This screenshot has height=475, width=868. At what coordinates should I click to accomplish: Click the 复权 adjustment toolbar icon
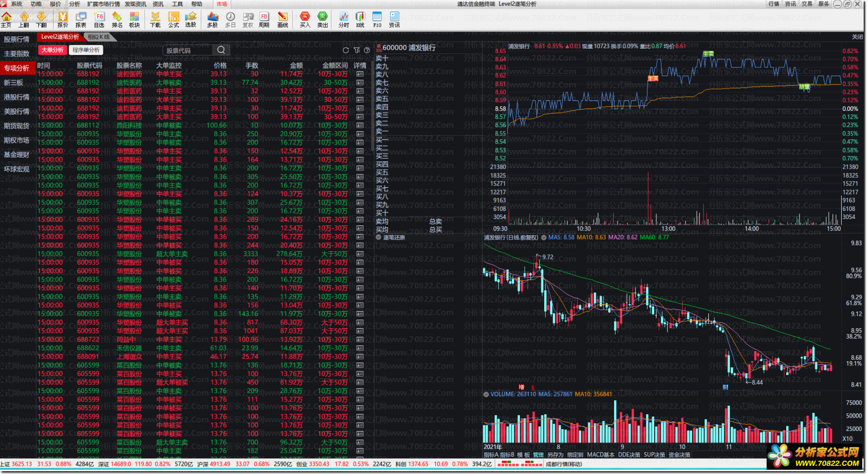[x=248, y=20]
